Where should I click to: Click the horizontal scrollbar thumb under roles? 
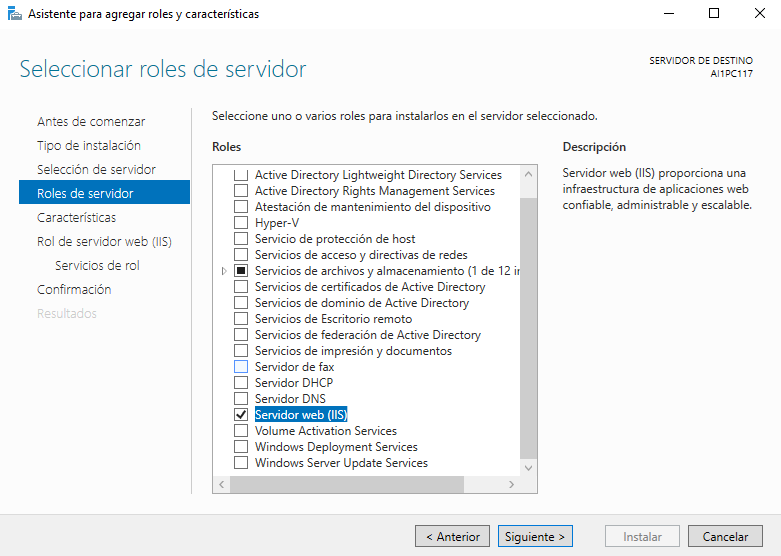click(347, 484)
